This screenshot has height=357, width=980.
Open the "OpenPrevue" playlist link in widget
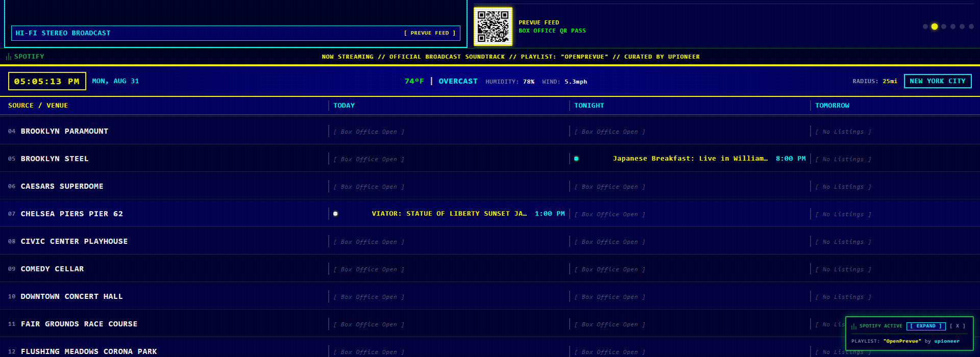[x=902, y=341]
